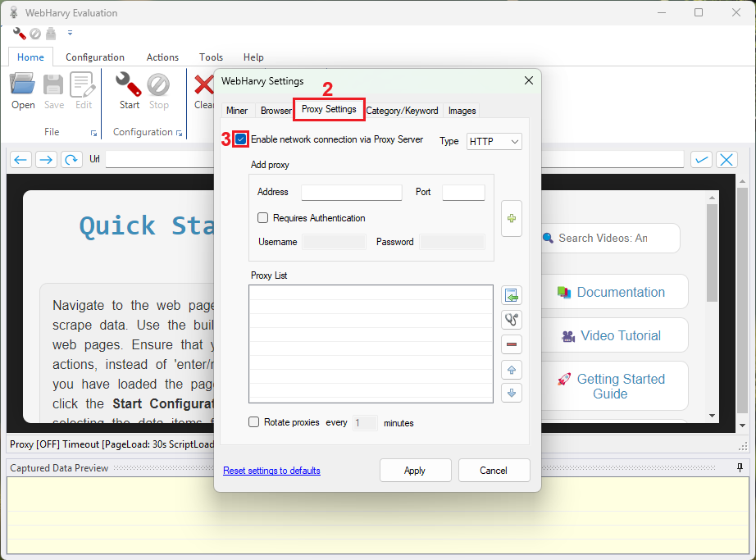Click Reset settings to defaults link
The image size is (756, 560).
[x=271, y=471]
